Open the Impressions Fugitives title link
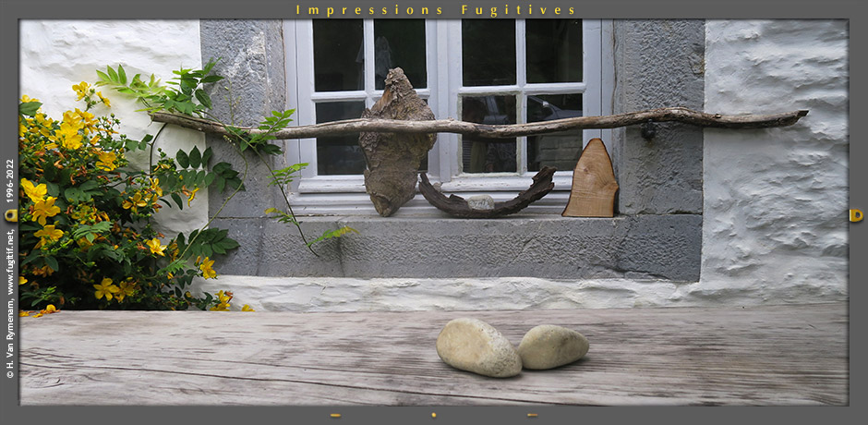The height and width of the screenshot is (425, 868). [435, 10]
